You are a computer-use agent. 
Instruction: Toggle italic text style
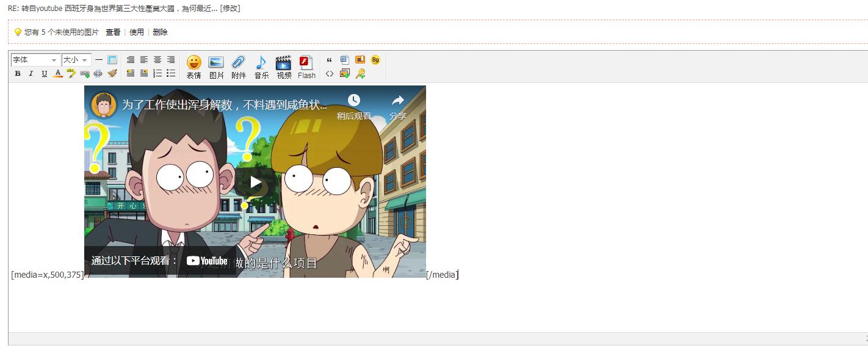click(31, 74)
